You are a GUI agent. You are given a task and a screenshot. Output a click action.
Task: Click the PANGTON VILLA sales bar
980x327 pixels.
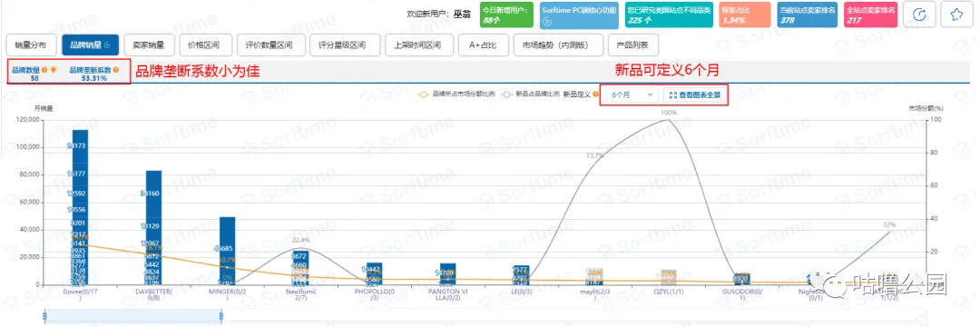coord(448,273)
